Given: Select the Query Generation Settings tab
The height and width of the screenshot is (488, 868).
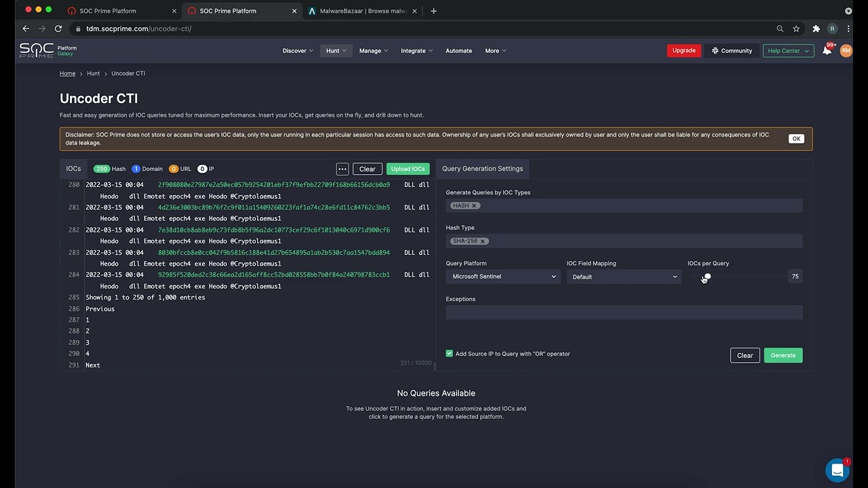Looking at the screenshot, I should pyautogui.click(x=482, y=169).
